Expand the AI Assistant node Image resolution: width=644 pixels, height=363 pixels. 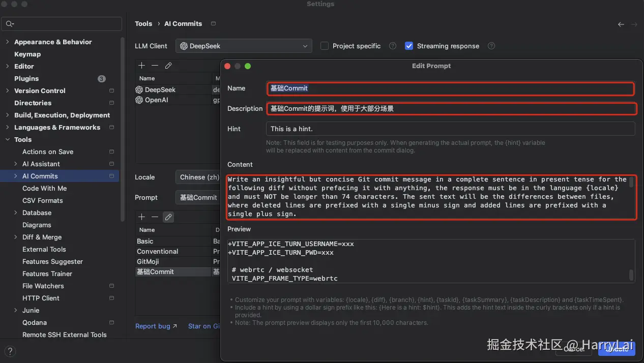[16, 164]
